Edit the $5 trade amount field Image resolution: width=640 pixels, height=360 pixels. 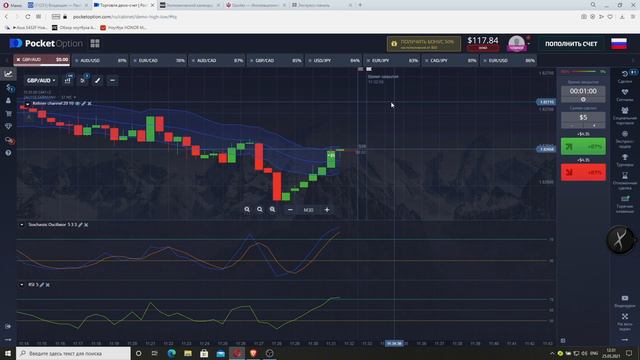[583, 118]
